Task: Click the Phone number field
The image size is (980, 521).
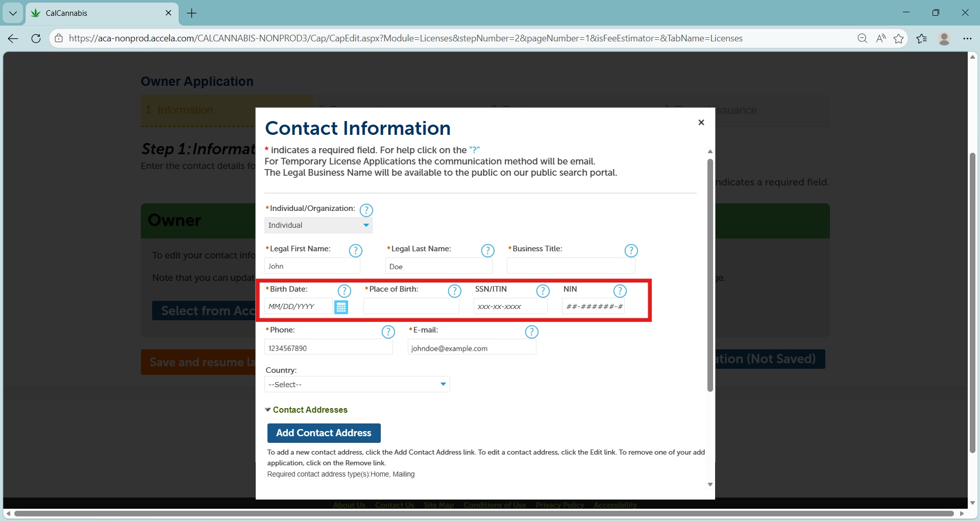Action: [329, 348]
